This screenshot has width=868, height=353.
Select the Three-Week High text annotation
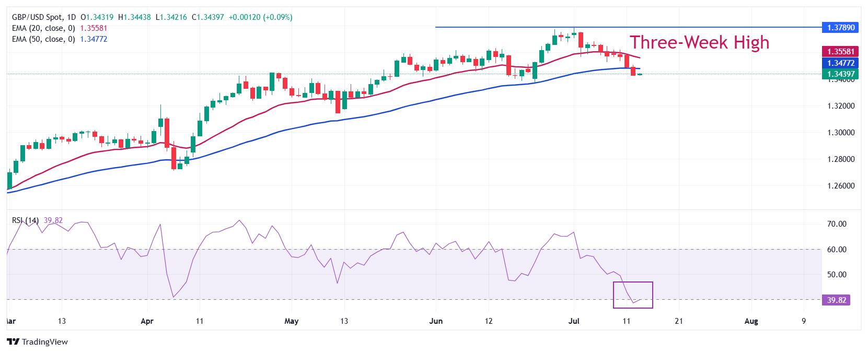[x=699, y=42]
